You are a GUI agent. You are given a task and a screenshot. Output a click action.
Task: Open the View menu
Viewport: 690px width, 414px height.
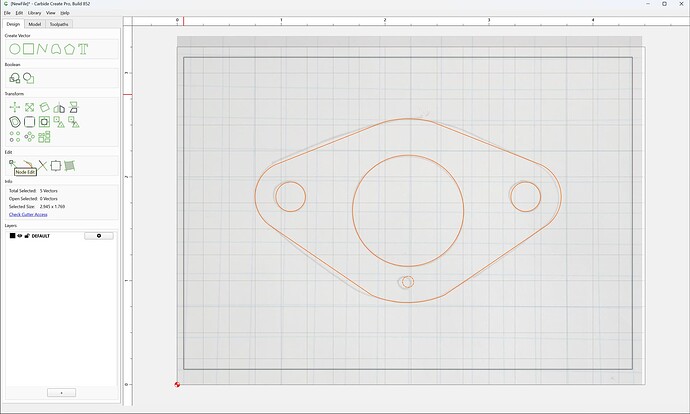[51, 13]
